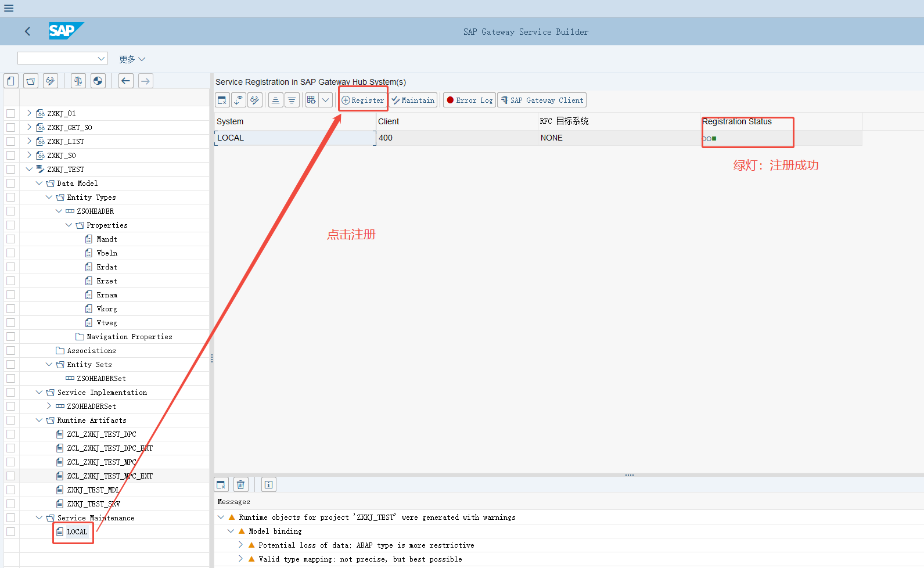This screenshot has width=924, height=568.
Task: Open the command field dropdown
Action: tap(101, 58)
